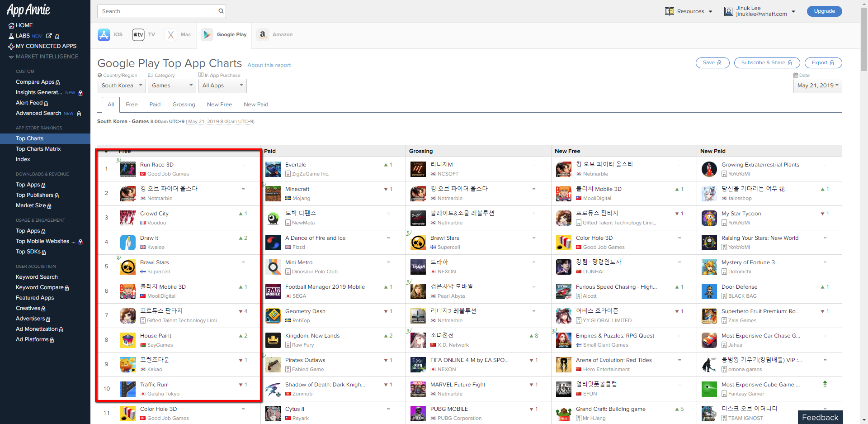Switch to the New Paid tab
This screenshot has width=868, height=424.
[x=256, y=105]
